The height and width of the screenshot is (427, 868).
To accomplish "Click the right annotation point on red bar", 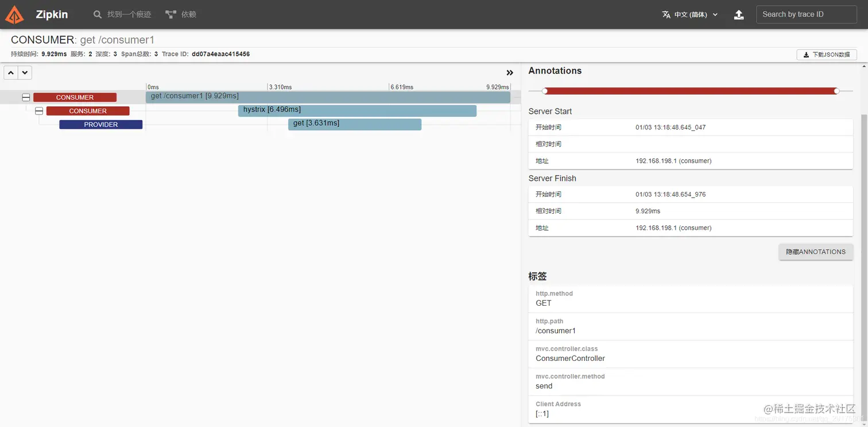I will tap(836, 91).
